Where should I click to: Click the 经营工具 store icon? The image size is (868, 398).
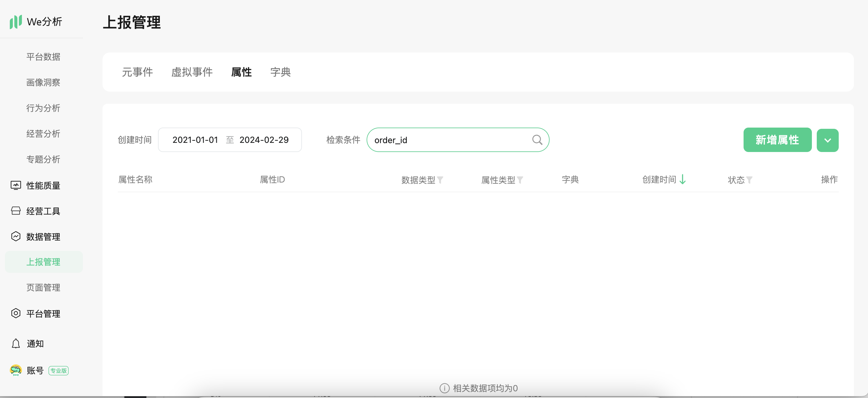(x=16, y=211)
